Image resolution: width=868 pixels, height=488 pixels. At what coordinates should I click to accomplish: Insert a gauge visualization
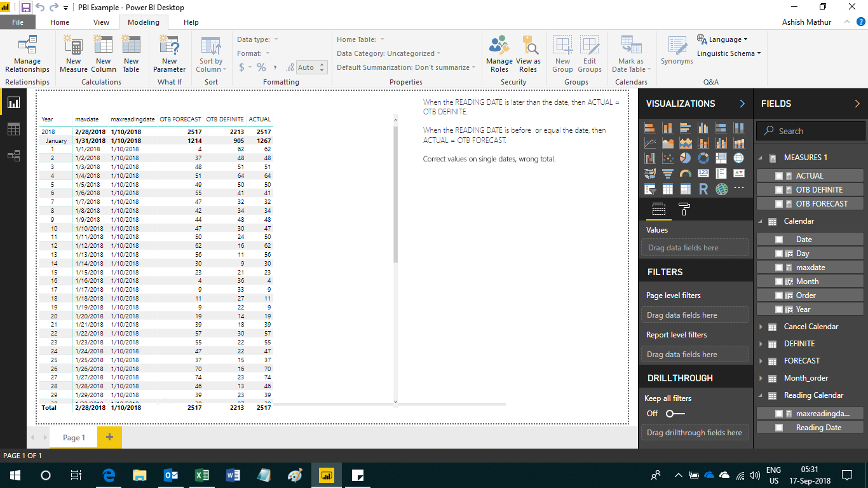pyautogui.click(x=686, y=173)
